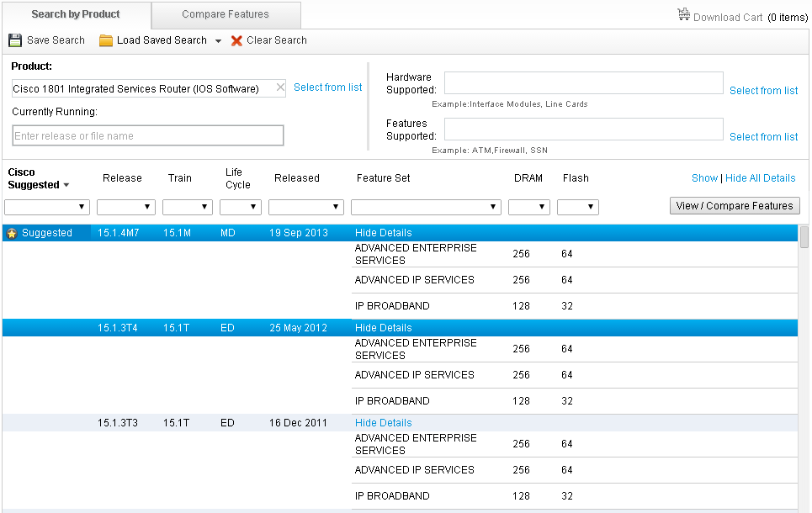Click the Features Supported input field
The height and width of the screenshot is (513, 812).
584,129
